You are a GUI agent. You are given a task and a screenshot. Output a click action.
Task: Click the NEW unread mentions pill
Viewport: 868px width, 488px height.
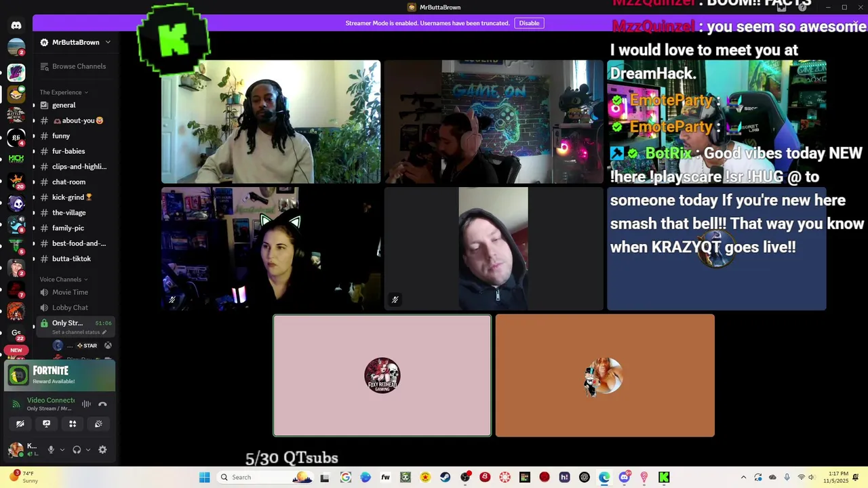(16, 350)
